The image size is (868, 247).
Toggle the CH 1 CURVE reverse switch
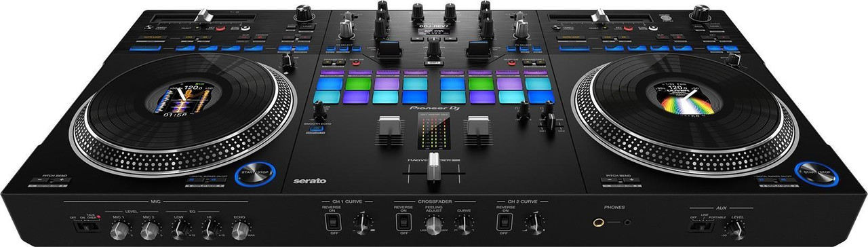[334, 222]
